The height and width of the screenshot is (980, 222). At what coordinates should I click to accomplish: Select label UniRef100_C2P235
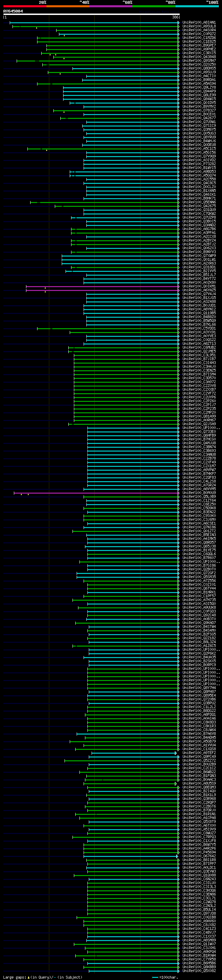click(x=199, y=408)
